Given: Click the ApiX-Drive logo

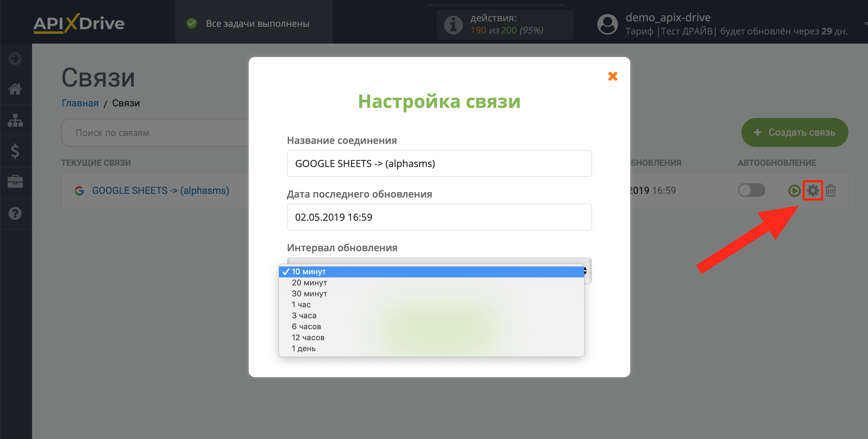Looking at the screenshot, I should 79,23.
